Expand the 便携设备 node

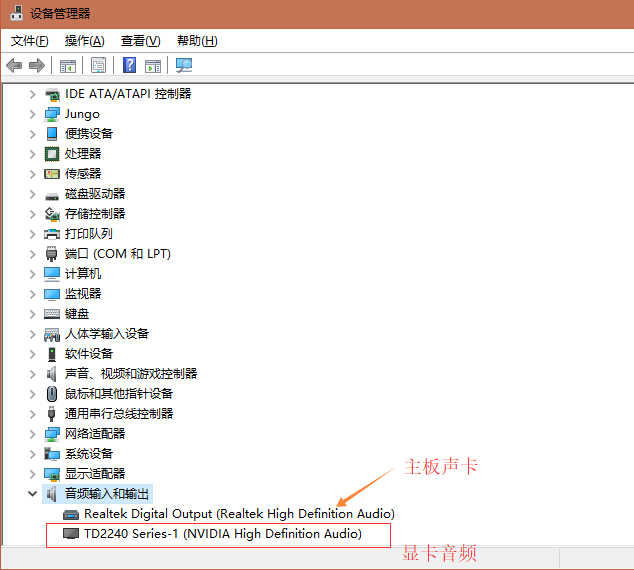click(33, 134)
